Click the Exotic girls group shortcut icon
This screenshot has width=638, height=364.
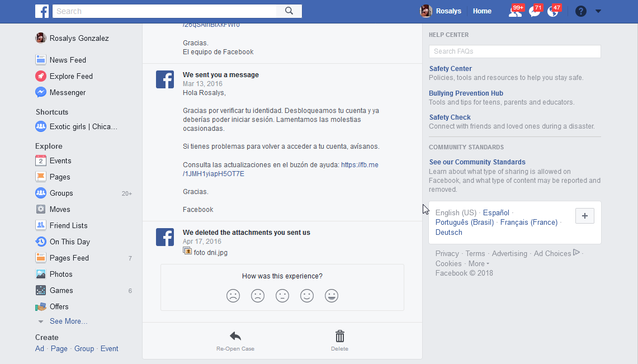pyautogui.click(x=41, y=126)
